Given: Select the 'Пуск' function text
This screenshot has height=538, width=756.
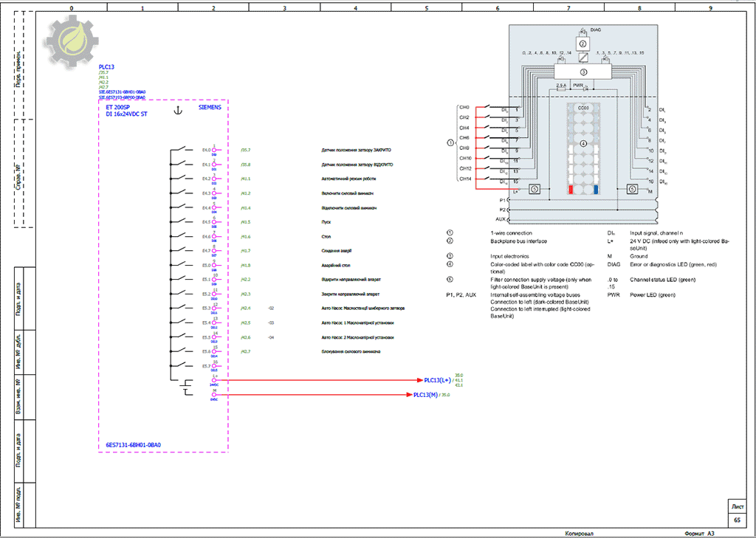Looking at the screenshot, I should pos(326,222).
